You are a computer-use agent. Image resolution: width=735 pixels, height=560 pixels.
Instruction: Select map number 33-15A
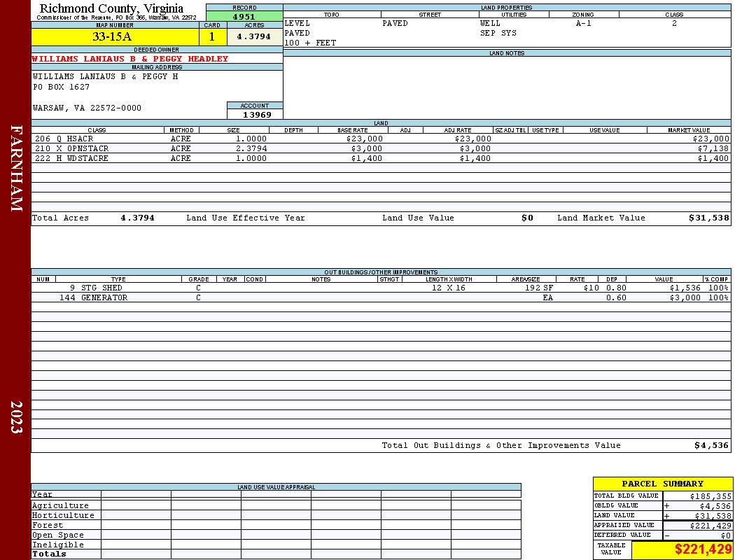click(112, 36)
